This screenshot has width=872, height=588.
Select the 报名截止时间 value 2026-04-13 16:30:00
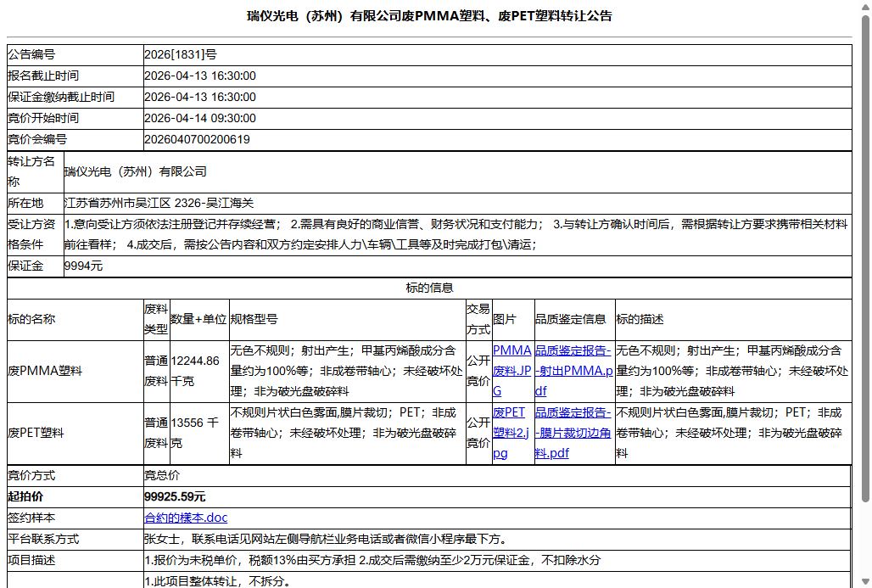(x=200, y=76)
